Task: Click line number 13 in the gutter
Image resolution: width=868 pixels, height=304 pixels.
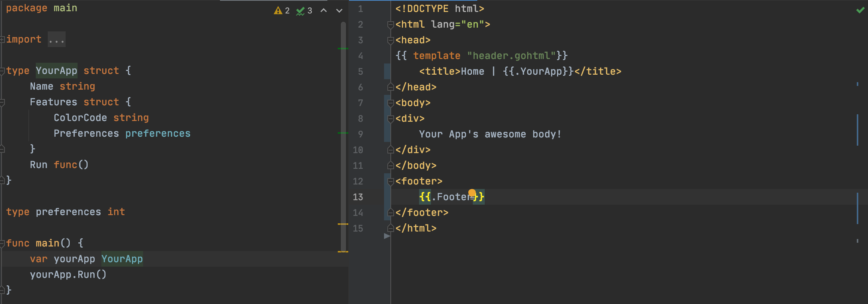Action: click(x=358, y=197)
